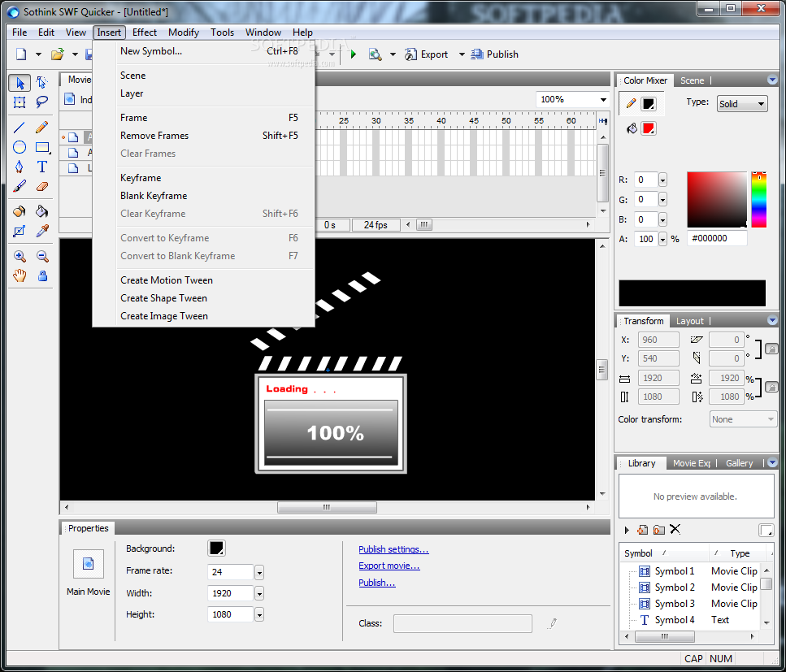Expand the Export button dropdown arrow
The image size is (786, 672).
pyautogui.click(x=462, y=54)
